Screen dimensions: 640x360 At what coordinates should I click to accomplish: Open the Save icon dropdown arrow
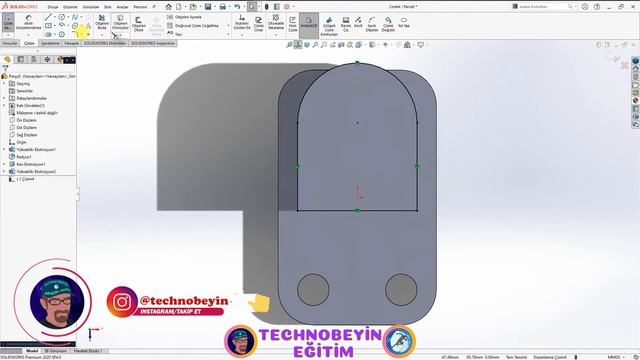coord(214,7)
